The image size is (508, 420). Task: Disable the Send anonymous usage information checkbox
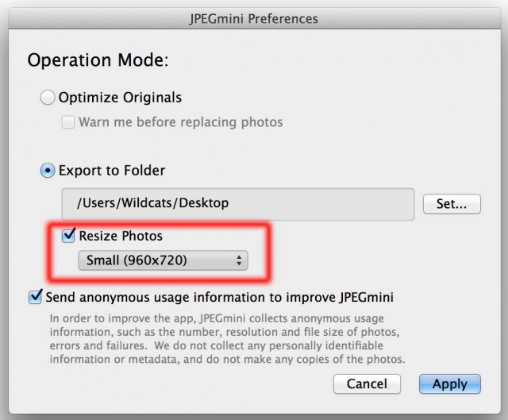35,298
